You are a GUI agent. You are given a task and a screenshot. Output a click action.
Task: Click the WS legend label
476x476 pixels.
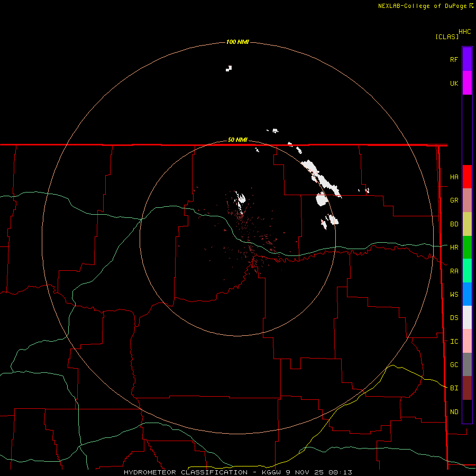tap(454, 294)
